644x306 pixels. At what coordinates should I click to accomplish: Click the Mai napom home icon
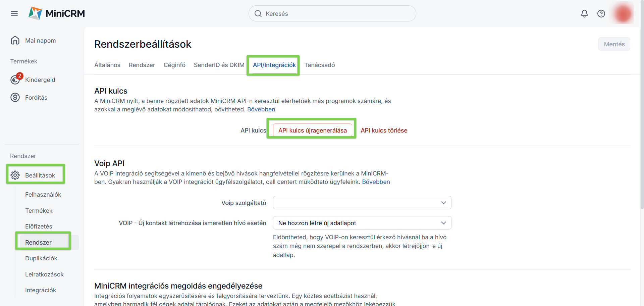(15, 40)
